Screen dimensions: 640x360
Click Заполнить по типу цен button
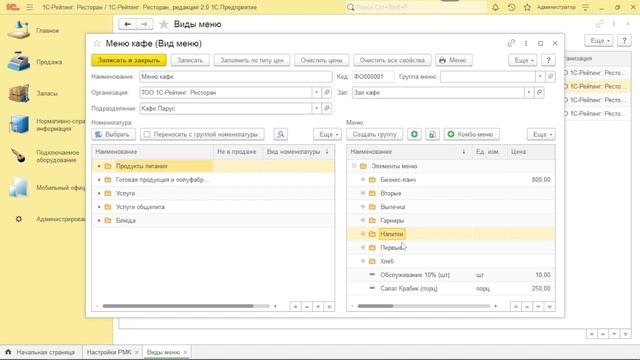click(252, 60)
